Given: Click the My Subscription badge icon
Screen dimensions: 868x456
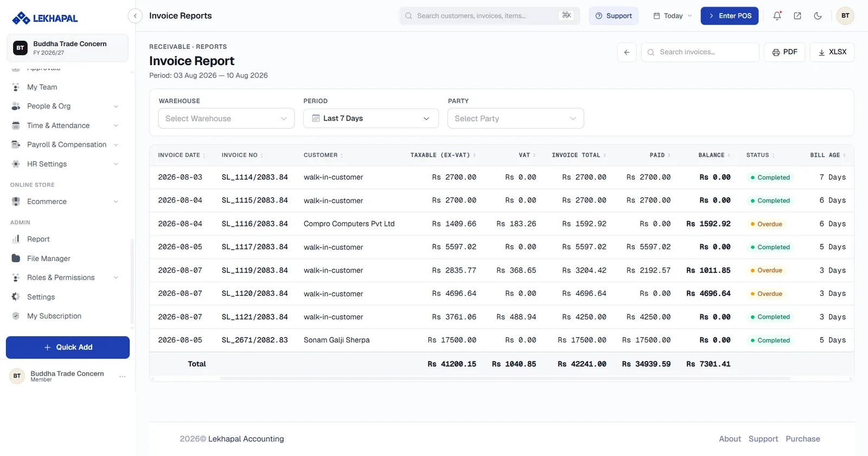Looking at the screenshot, I should 16,316.
